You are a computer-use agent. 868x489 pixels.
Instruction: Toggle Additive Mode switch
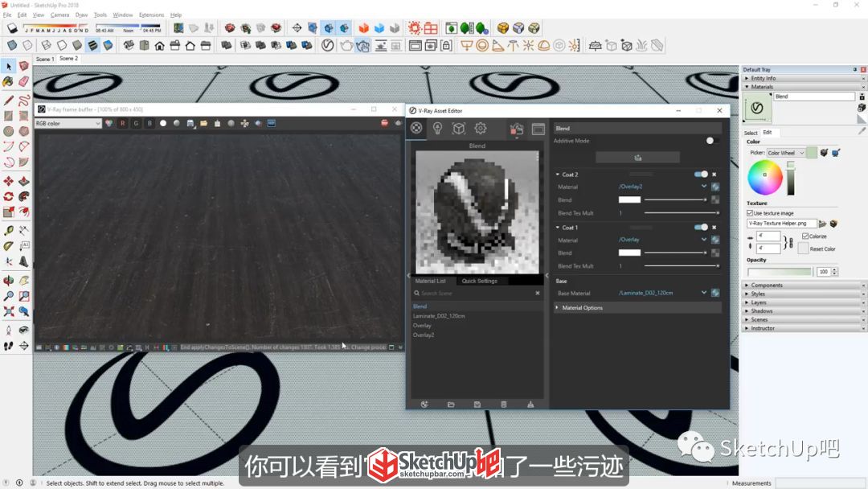711,141
